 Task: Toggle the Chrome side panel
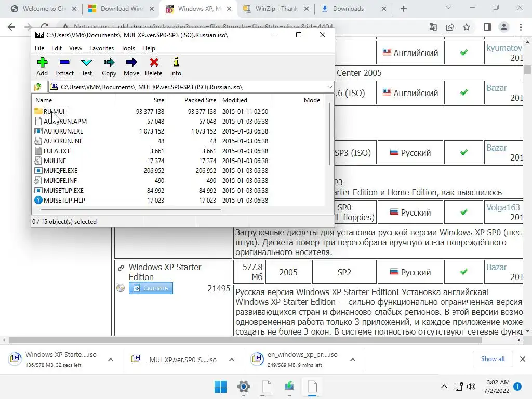[487, 27]
